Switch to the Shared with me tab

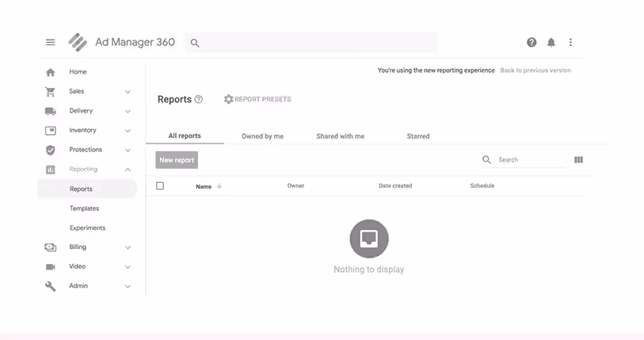[x=341, y=136]
